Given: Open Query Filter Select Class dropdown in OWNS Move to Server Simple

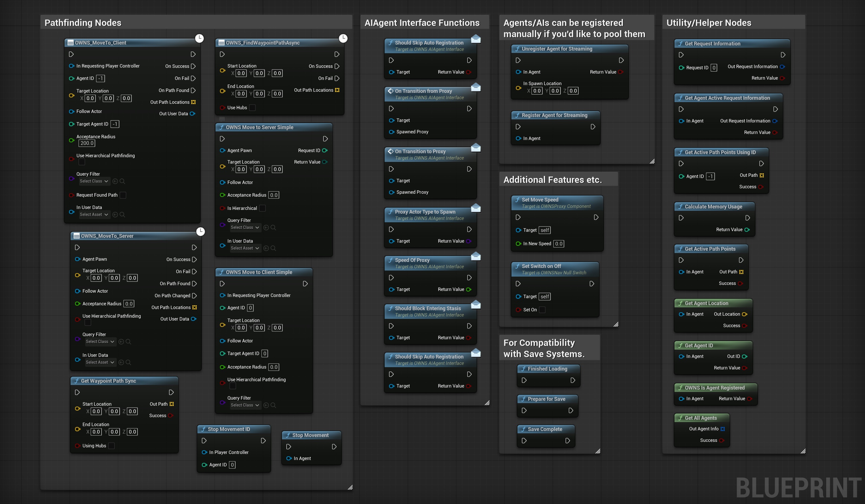Looking at the screenshot, I should coord(245,227).
